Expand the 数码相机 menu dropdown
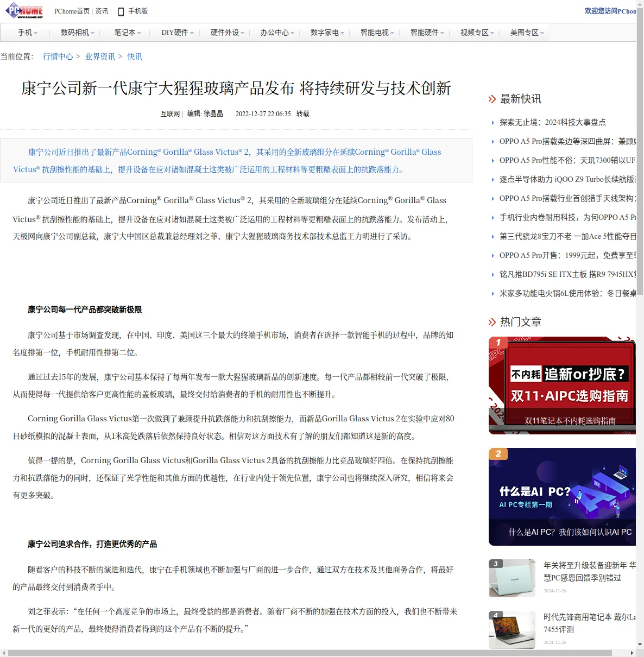The height and width of the screenshot is (657, 644). (x=78, y=33)
